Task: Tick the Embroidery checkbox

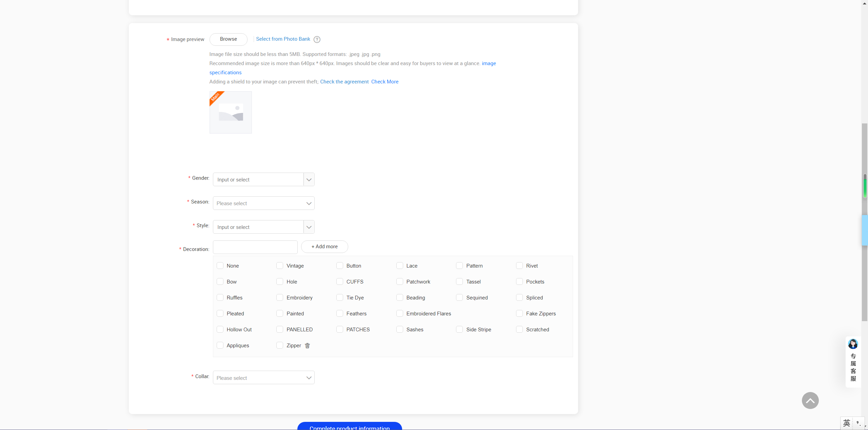Action: point(279,297)
